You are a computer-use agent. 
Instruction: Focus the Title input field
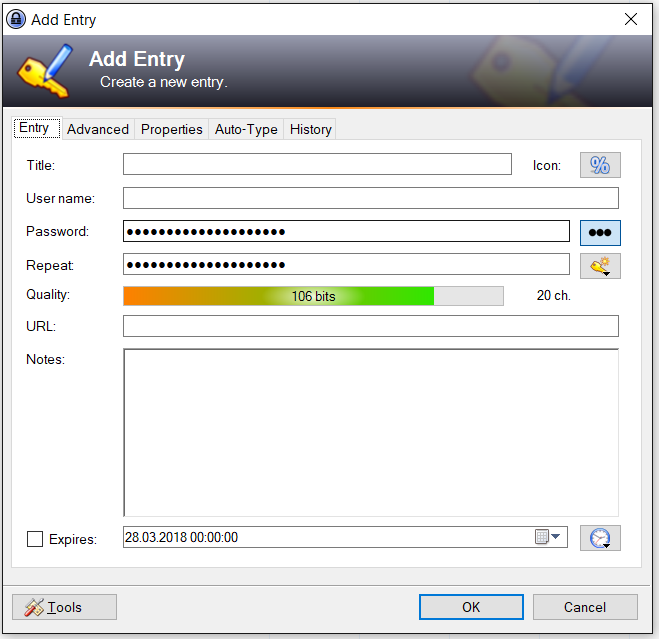coord(317,164)
